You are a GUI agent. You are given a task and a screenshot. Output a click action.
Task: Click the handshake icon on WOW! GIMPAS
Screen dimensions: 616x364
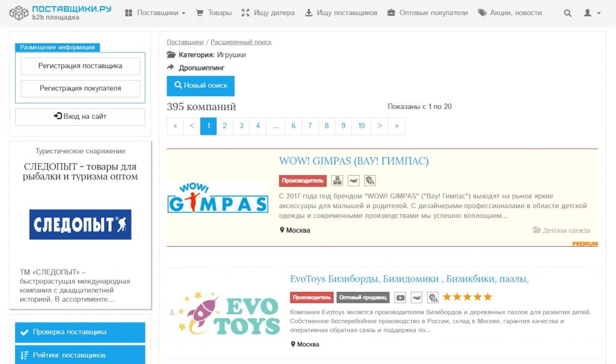(x=354, y=181)
